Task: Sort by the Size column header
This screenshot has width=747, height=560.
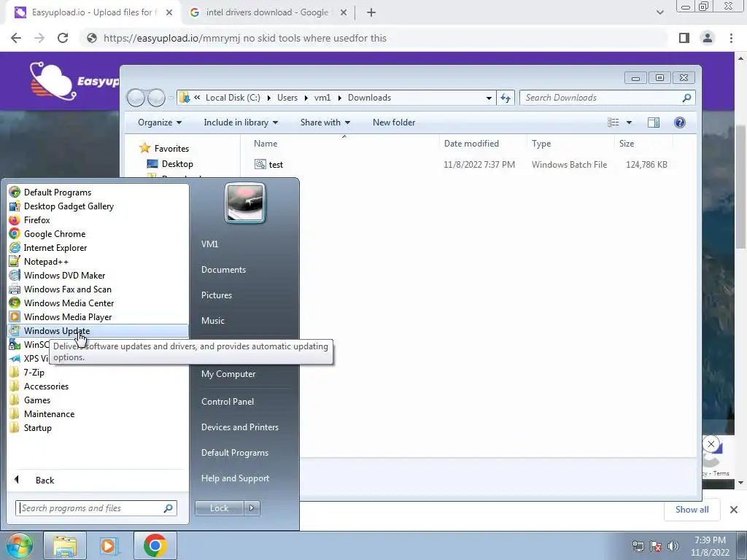Action: coord(627,144)
